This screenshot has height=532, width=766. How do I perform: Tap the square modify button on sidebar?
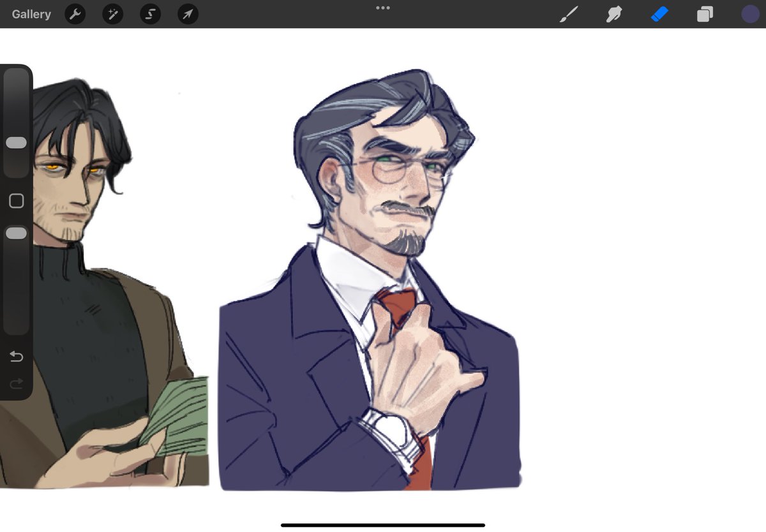click(17, 201)
